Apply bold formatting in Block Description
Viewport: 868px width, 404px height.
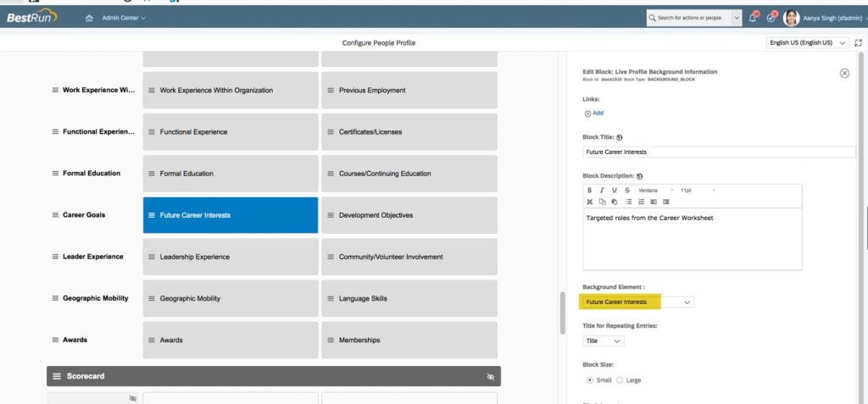click(589, 191)
